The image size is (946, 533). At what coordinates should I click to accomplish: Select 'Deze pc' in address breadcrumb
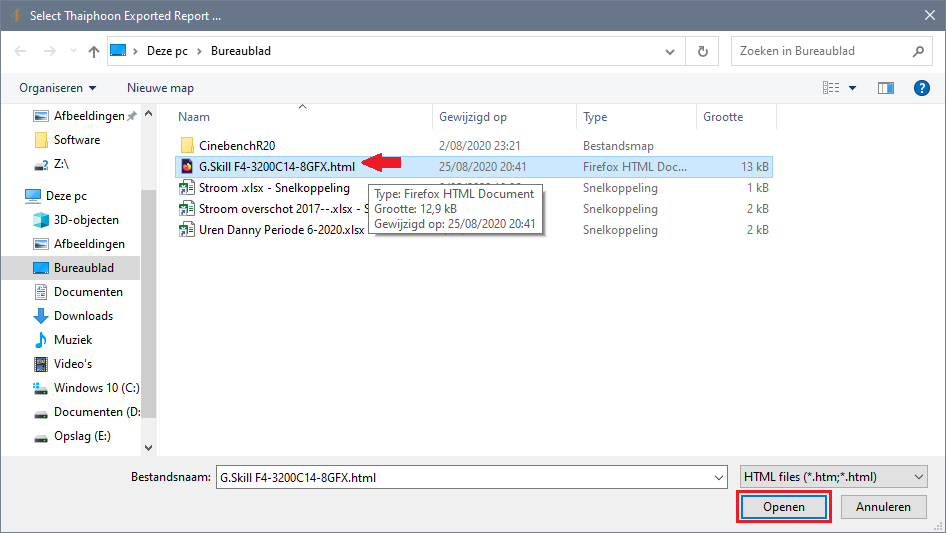tap(167, 51)
